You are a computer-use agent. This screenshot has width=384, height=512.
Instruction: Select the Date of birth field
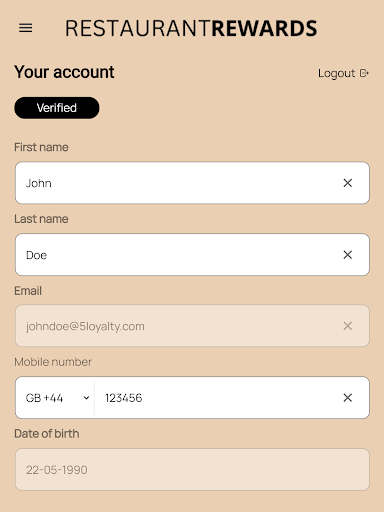192,469
